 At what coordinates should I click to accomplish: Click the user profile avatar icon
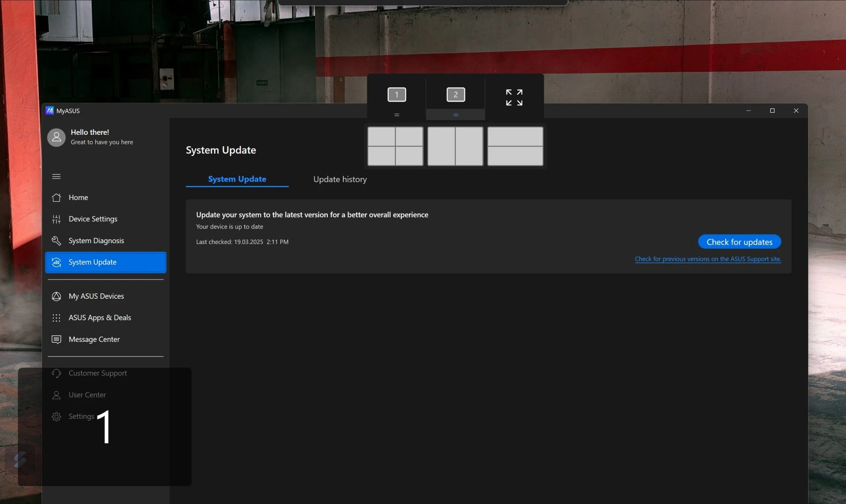(x=56, y=137)
